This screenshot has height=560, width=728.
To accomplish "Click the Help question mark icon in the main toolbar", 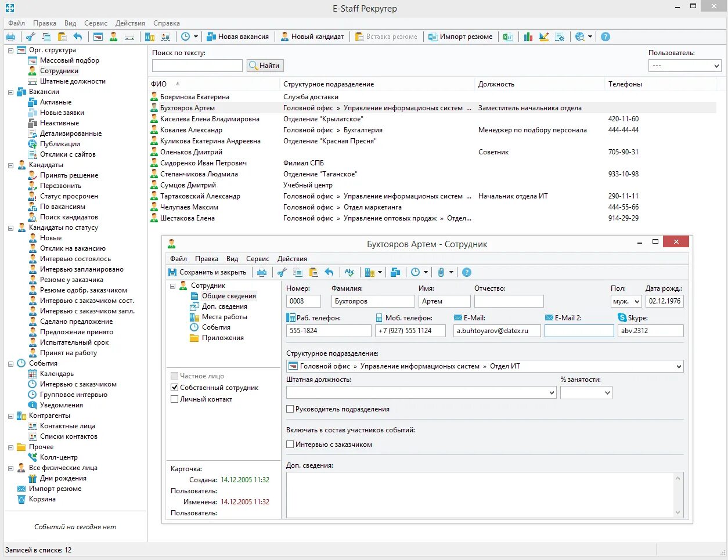I will 606,37.
